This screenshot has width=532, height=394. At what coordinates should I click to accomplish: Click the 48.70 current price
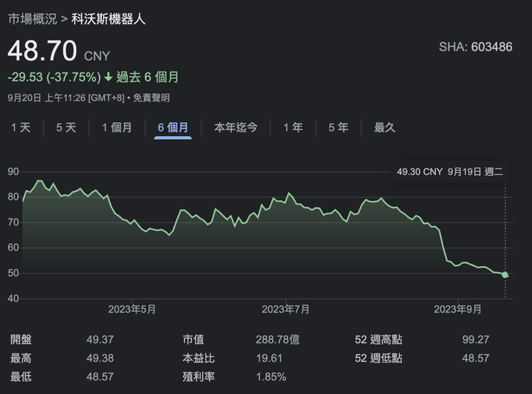pos(42,50)
